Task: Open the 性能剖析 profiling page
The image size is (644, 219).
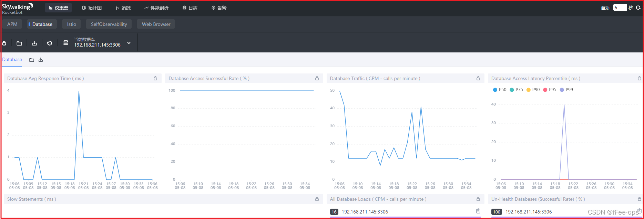Action: tap(156, 8)
